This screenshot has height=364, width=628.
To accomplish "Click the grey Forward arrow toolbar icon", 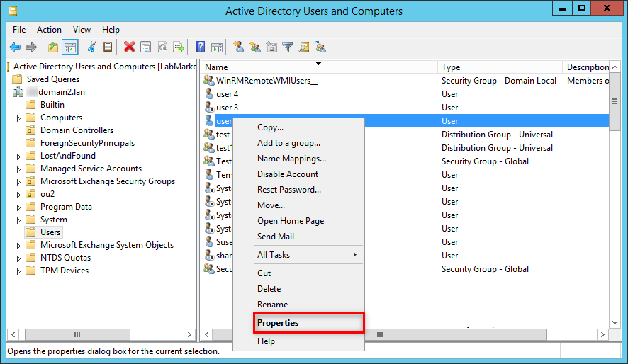I will click(31, 47).
